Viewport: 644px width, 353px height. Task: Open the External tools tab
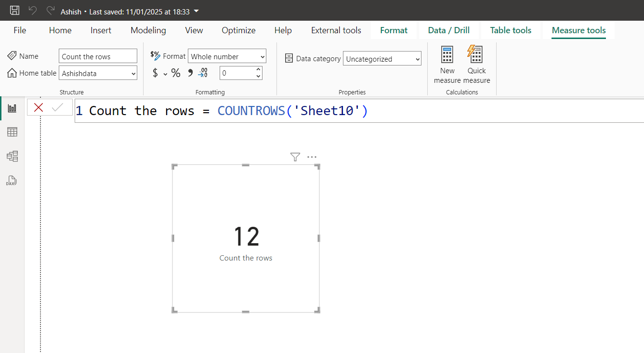pyautogui.click(x=336, y=30)
